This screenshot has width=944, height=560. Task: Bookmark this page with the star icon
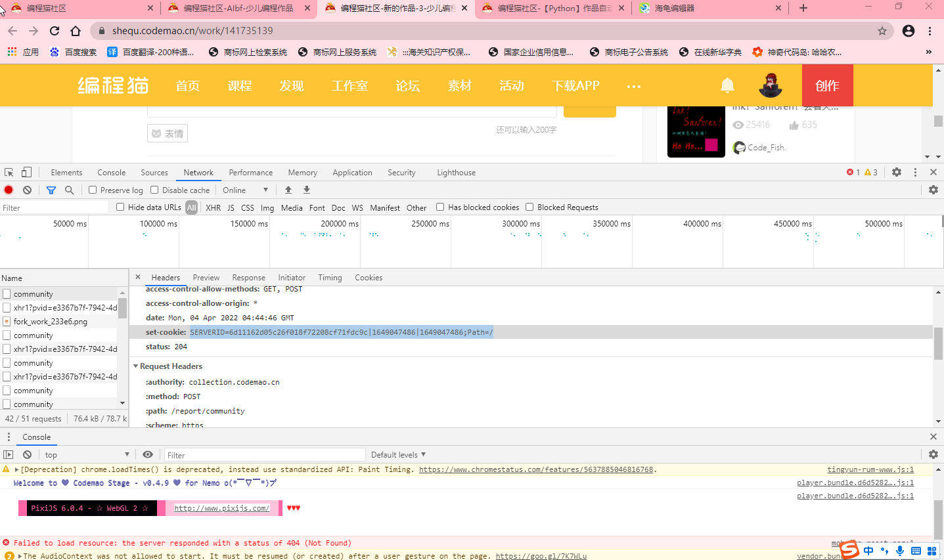(x=882, y=31)
